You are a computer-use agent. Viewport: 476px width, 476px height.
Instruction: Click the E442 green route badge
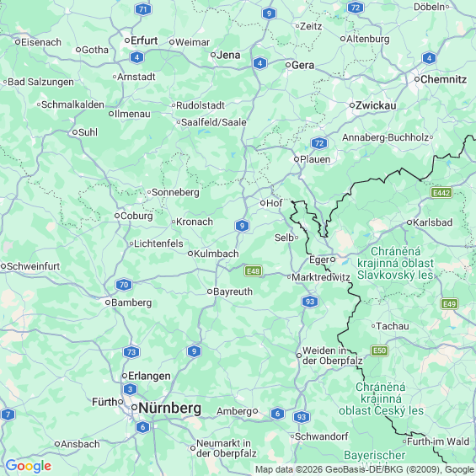click(441, 193)
